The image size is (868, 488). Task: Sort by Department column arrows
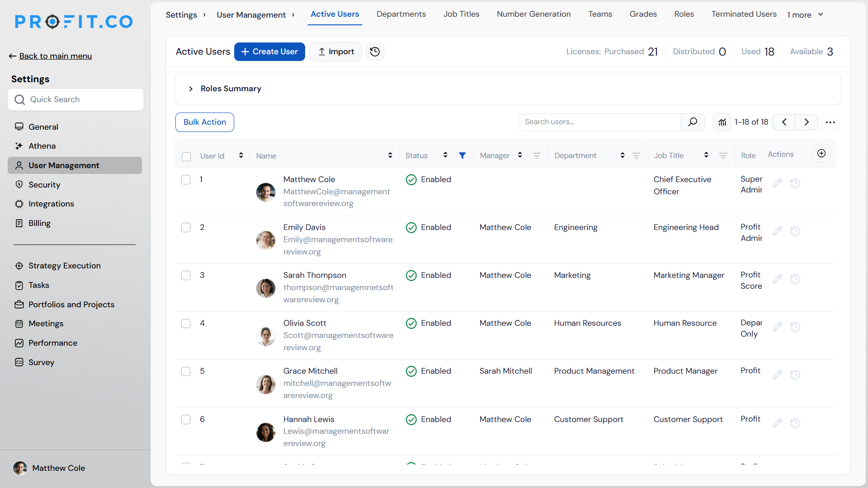pyautogui.click(x=623, y=155)
